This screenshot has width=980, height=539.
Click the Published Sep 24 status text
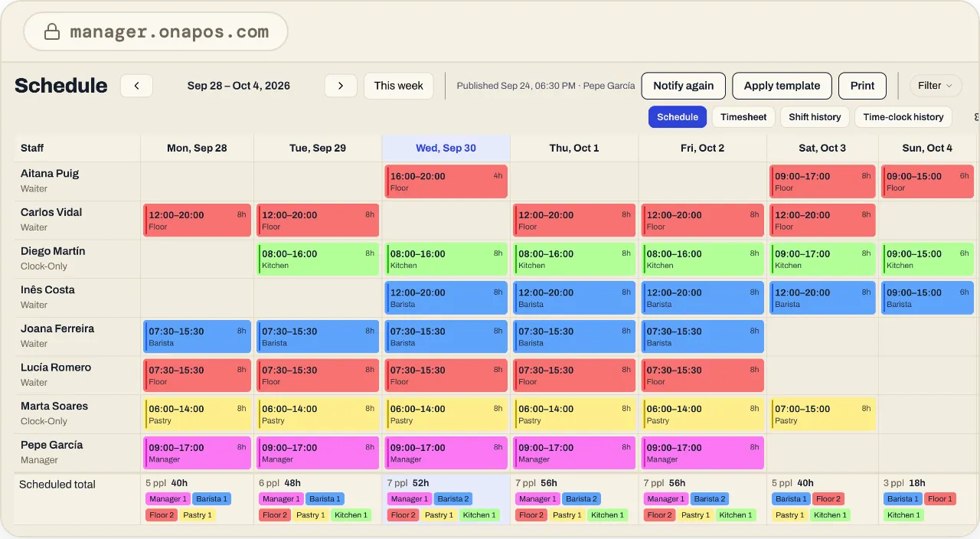[545, 86]
